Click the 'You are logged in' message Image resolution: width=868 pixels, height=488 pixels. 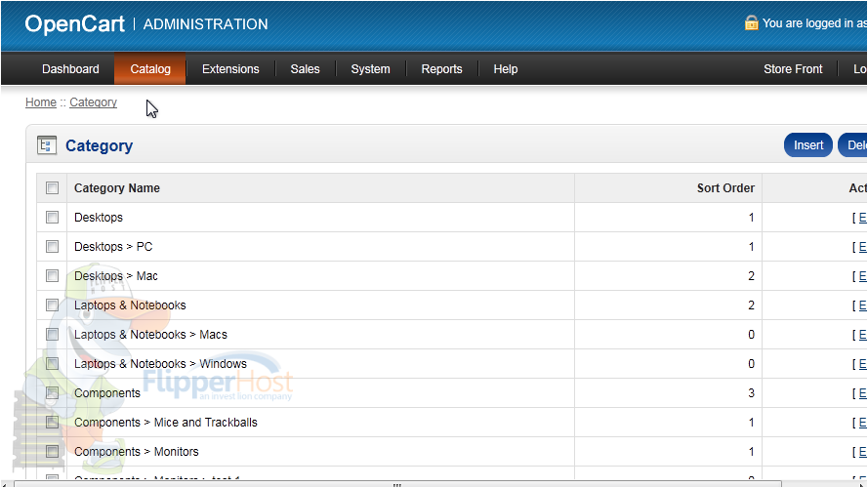[x=815, y=23]
